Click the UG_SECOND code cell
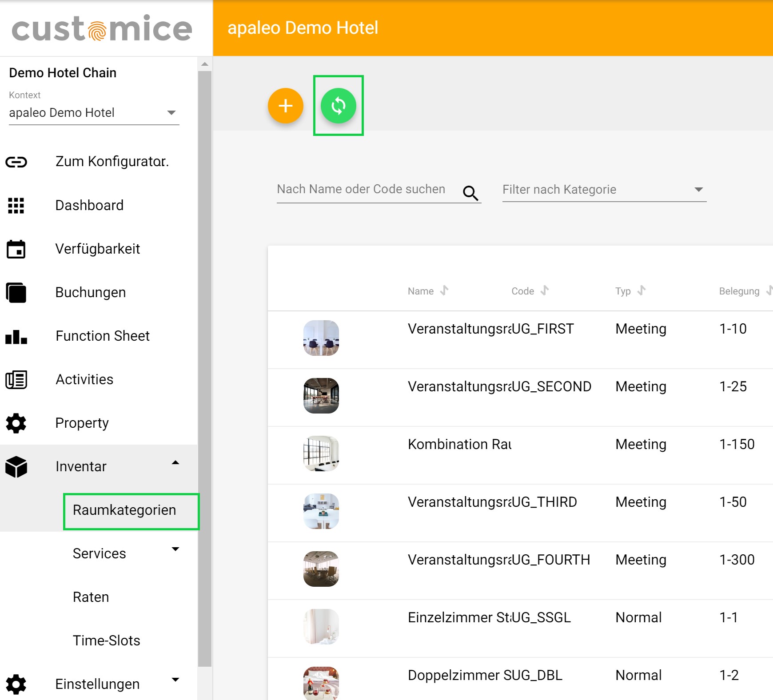The image size is (773, 700). (x=552, y=387)
